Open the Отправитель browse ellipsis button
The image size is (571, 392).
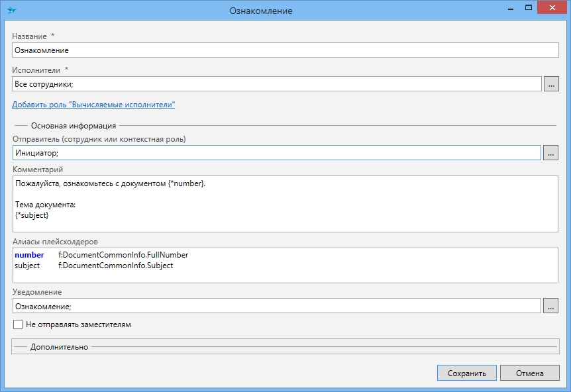pos(550,153)
